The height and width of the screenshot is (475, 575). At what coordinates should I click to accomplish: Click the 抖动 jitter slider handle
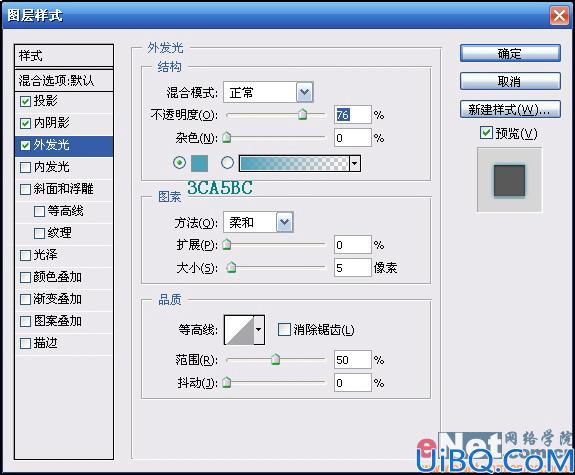pos(227,383)
